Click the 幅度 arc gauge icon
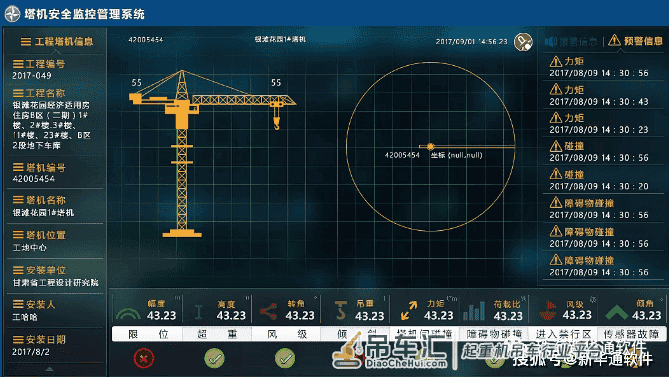Screen dimensions: 669x377 (128, 314)
